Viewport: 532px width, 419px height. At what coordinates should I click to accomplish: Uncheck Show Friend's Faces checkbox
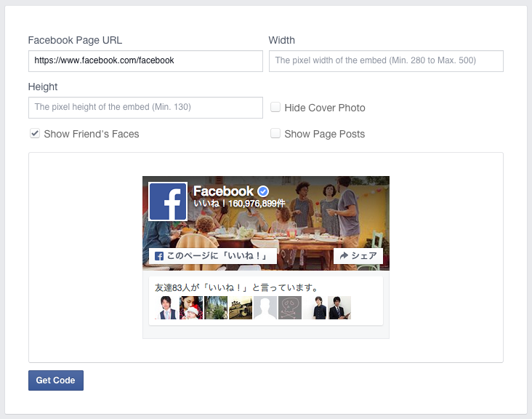(x=35, y=133)
